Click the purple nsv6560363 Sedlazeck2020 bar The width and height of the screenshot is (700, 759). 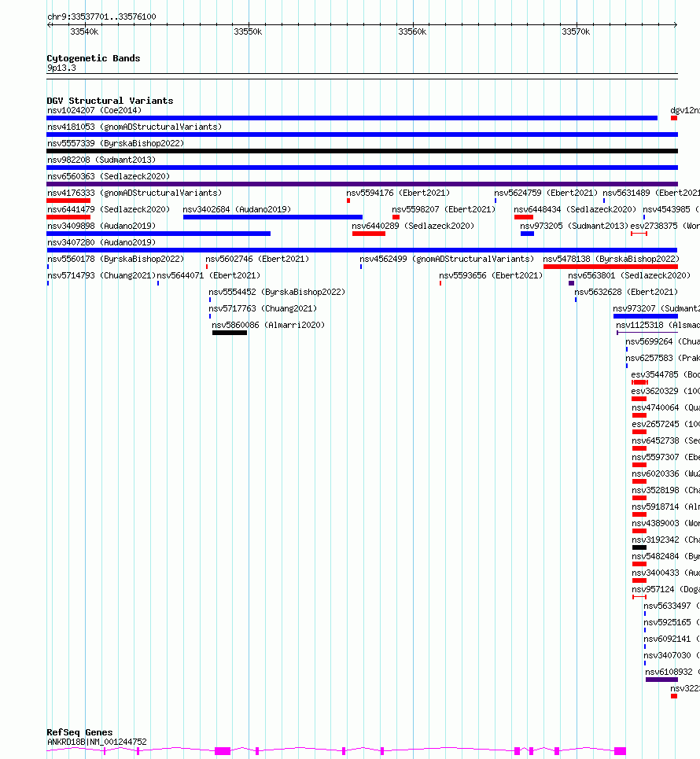point(362,184)
